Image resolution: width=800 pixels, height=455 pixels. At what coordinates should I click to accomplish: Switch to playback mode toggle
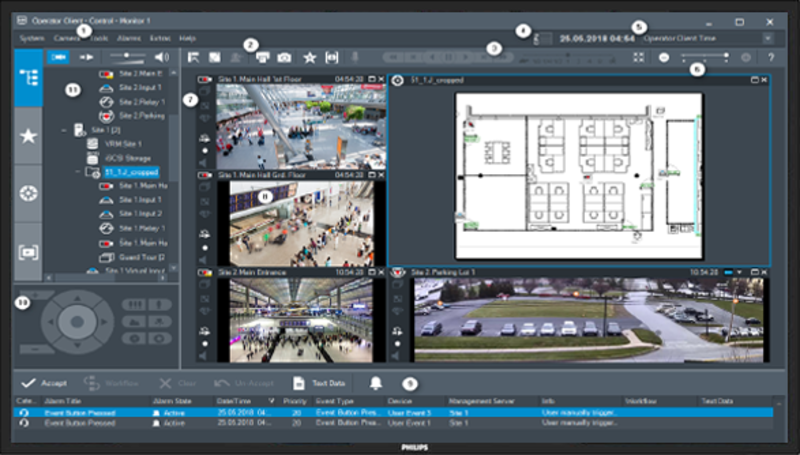[x=87, y=58]
